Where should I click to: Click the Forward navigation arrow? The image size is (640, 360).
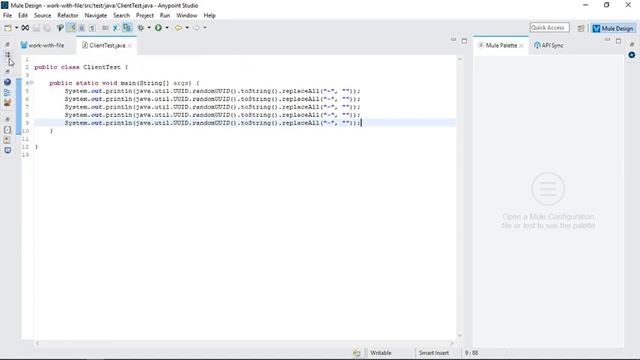point(197,28)
